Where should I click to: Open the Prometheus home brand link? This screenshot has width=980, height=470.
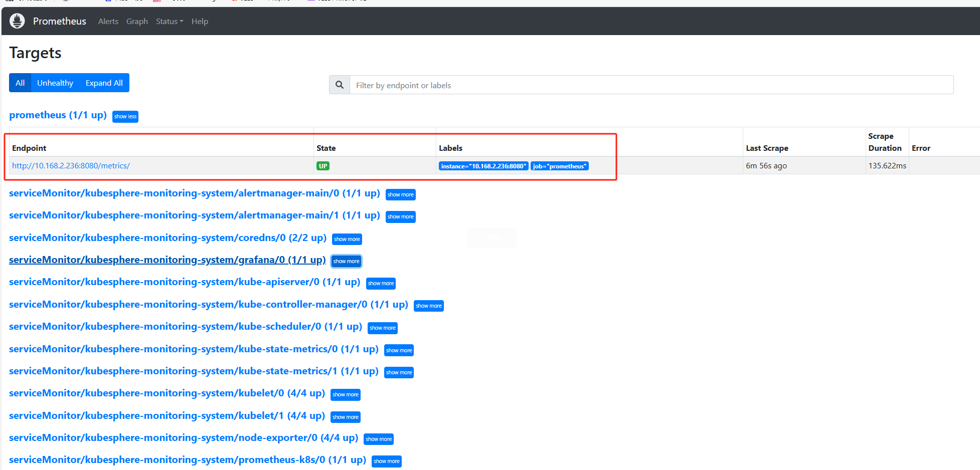(60, 21)
